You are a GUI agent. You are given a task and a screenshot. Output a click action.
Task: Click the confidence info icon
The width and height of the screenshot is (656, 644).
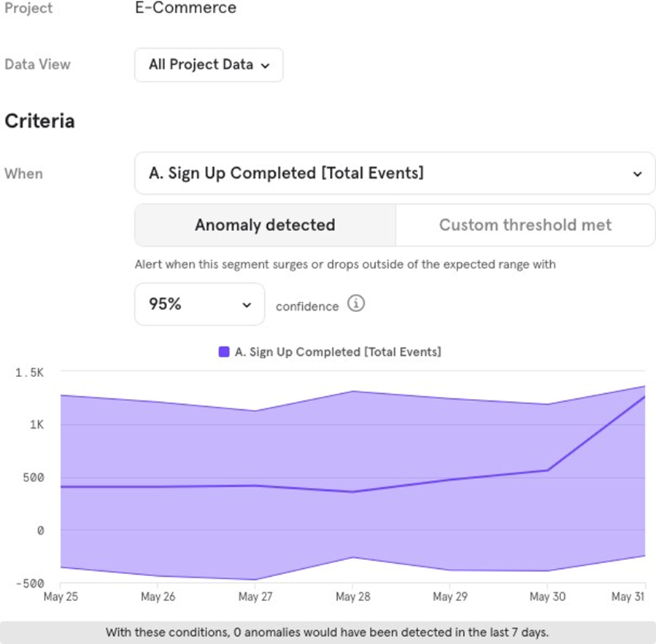tap(356, 304)
